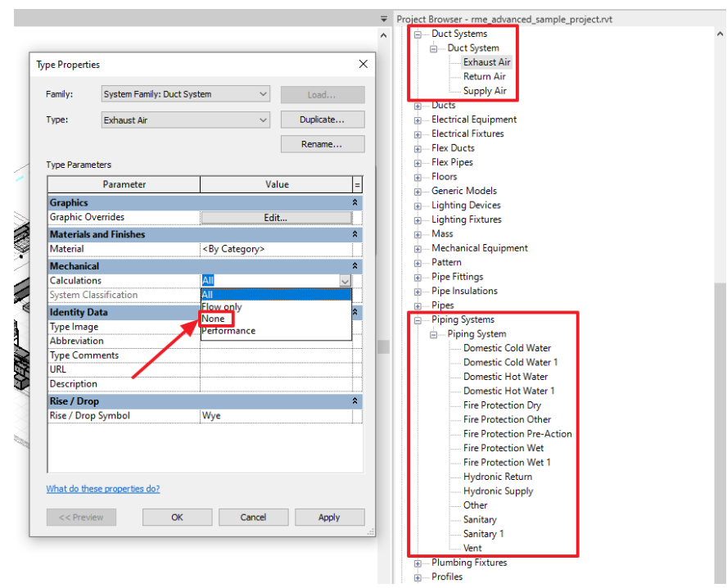Collapse the Graphics parameter group
Screen dimensions: 727x588
pos(354,202)
